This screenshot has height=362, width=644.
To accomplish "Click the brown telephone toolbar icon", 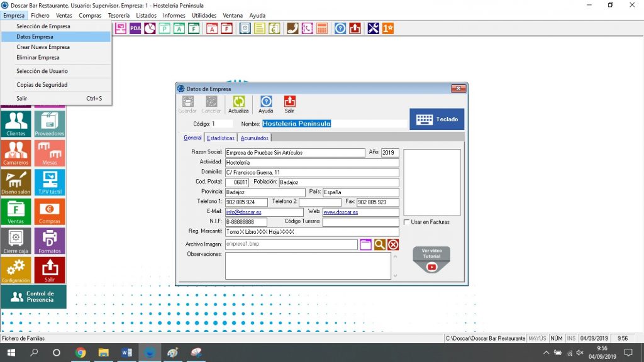I will pos(292,28).
